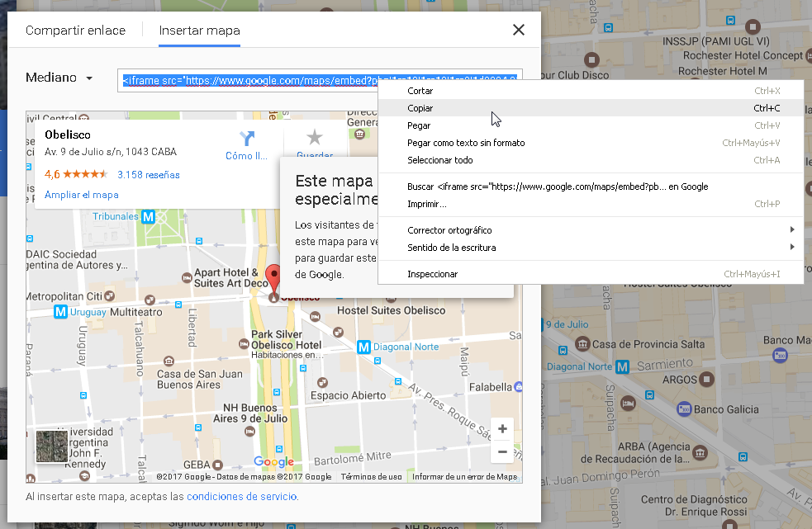Expand Sentido de la escritura submenu
Viewport: 812px width, 529px height.
[591, 248]
